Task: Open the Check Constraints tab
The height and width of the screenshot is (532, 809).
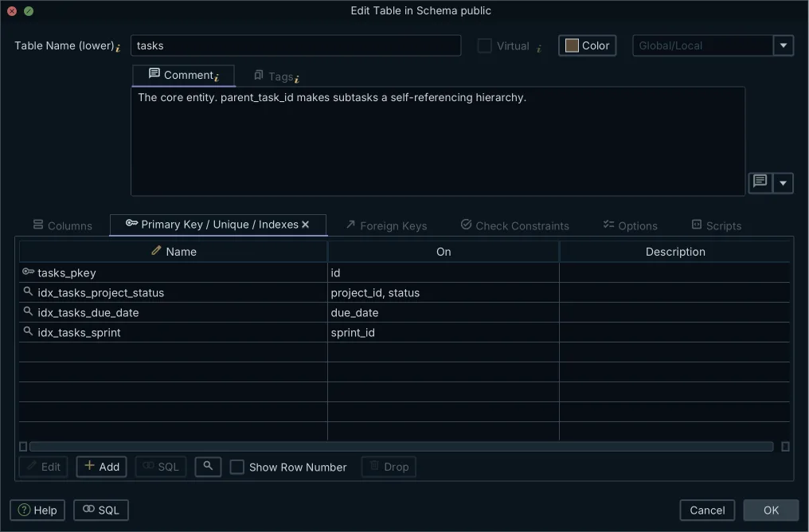Action: (515, 225)
